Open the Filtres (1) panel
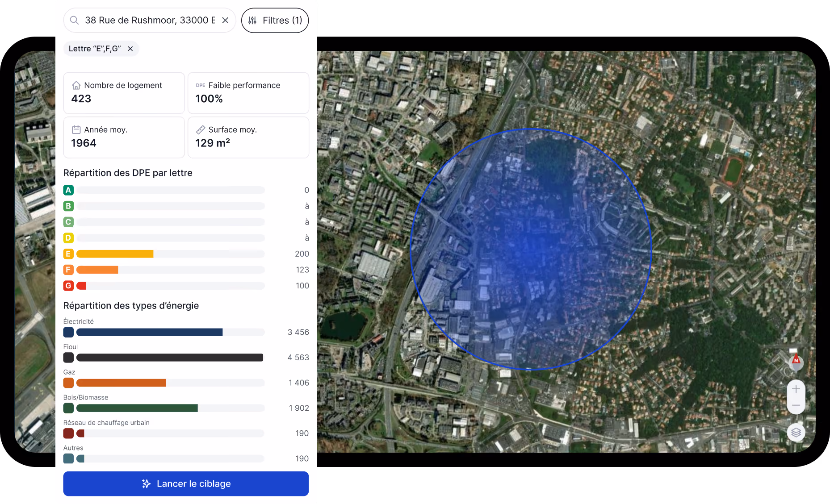Screen dimensions: 830x504 (275, 20)
